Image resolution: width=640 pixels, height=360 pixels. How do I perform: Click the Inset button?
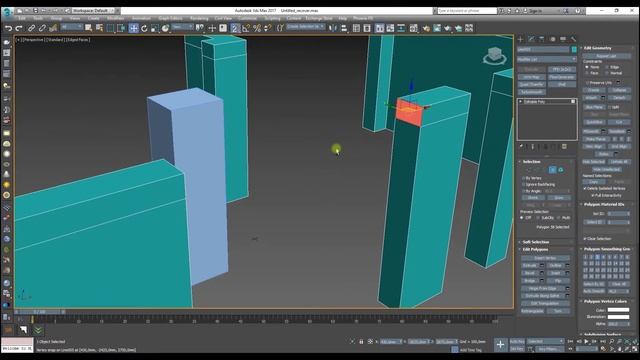click(556, 273)
